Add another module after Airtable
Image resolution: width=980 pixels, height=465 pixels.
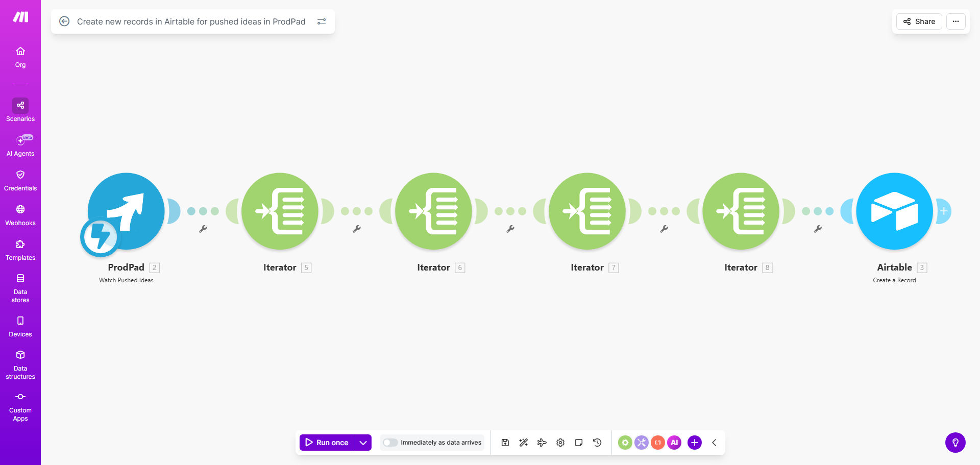[944, 211]
